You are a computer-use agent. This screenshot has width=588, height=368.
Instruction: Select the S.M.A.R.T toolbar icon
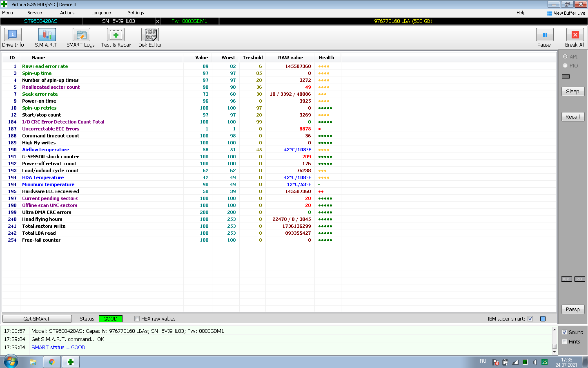pyautogui.click(x=47, y=35)
